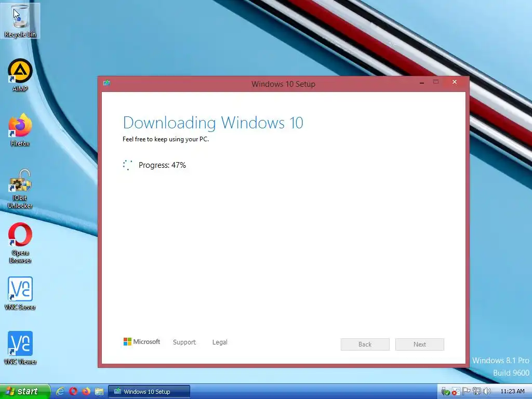Open the Action Center flag tray icon
Screen dimensions: 532x399
[466, 391]
